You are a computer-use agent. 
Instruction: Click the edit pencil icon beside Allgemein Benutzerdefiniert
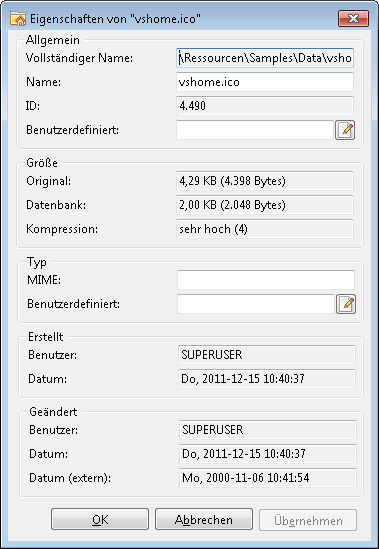pos(345,130)
